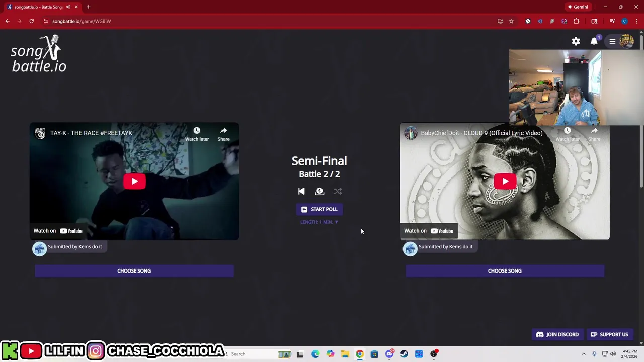Choose the BabyChiefDoit song
This screenshot has height=362, width=644.
pos(505,271)
